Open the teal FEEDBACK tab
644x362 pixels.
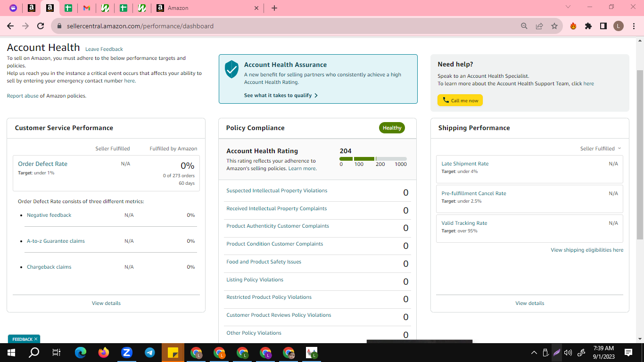pos(24,339)
